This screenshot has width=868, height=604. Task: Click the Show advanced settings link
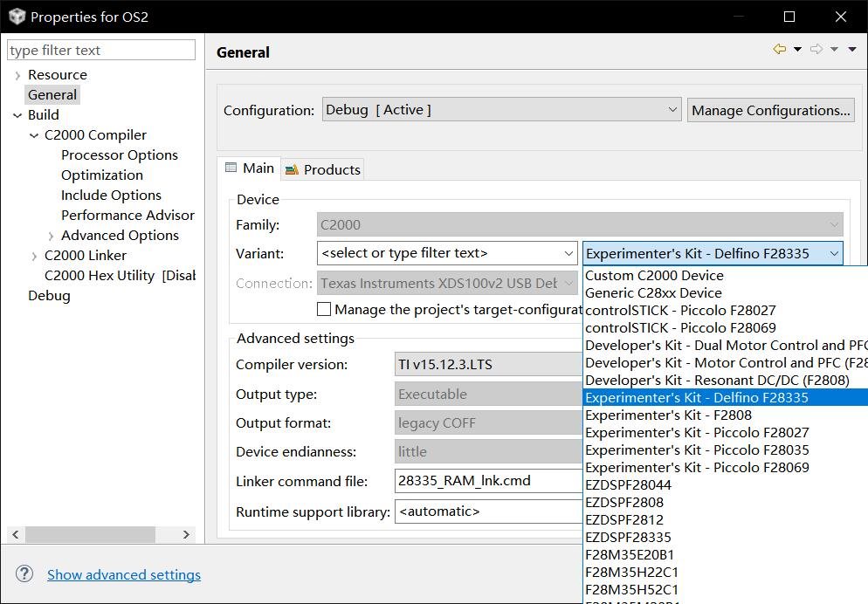(124, 574)
